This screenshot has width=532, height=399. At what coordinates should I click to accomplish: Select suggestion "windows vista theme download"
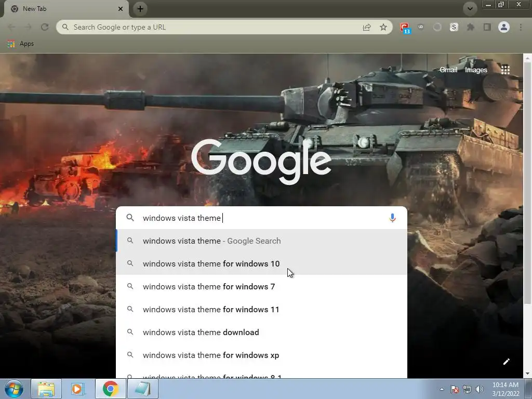(262, 332)
